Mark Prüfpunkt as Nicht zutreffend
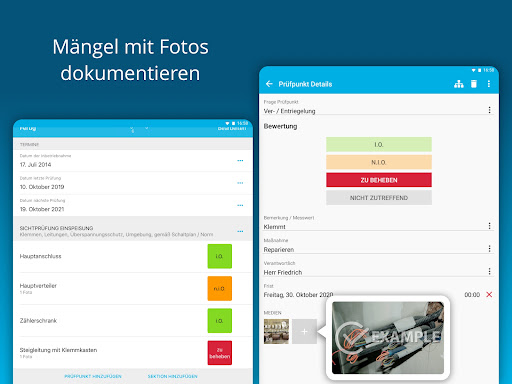The image size is (512, 384). [379, 198]
